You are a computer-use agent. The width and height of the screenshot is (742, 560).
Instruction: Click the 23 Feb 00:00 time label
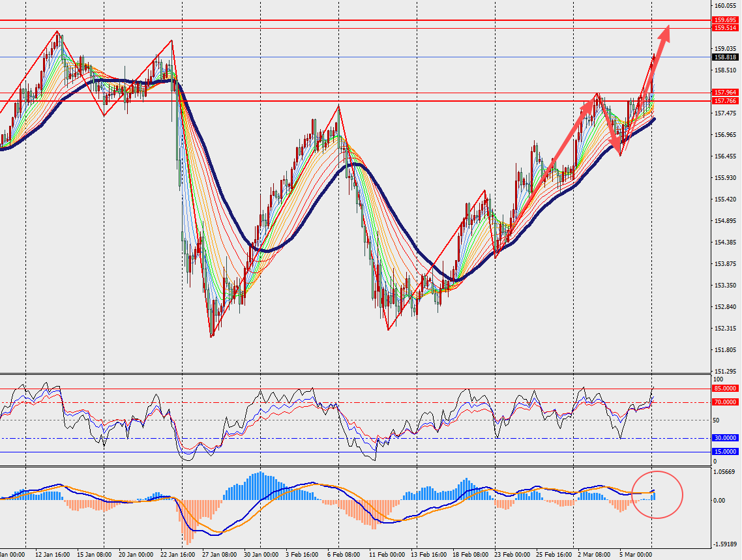[512, 554]
